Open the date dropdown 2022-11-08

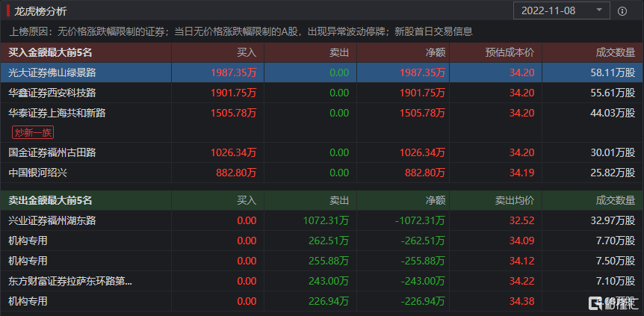click(562, 10)
